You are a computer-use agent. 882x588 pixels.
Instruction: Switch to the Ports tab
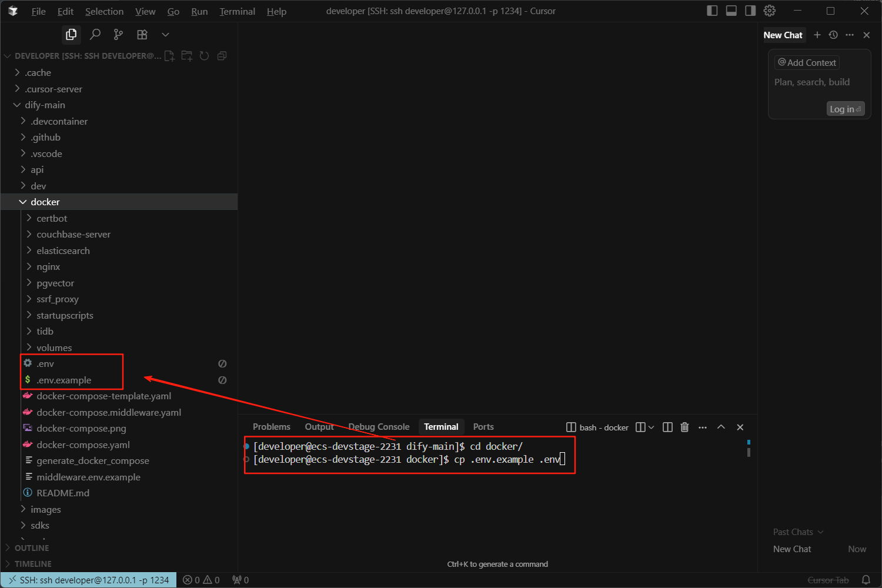(483, 427)
